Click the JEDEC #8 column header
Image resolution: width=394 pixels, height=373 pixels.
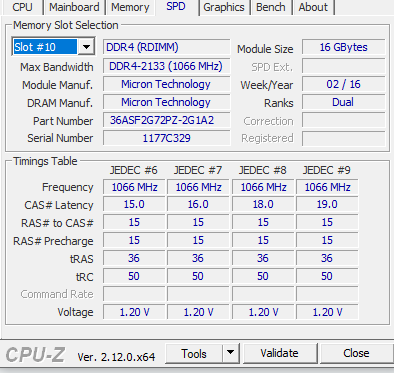click(x=263, y=170)
